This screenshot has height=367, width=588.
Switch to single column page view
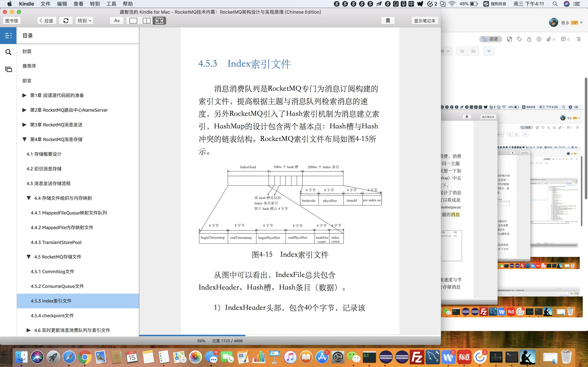point(133,21)
